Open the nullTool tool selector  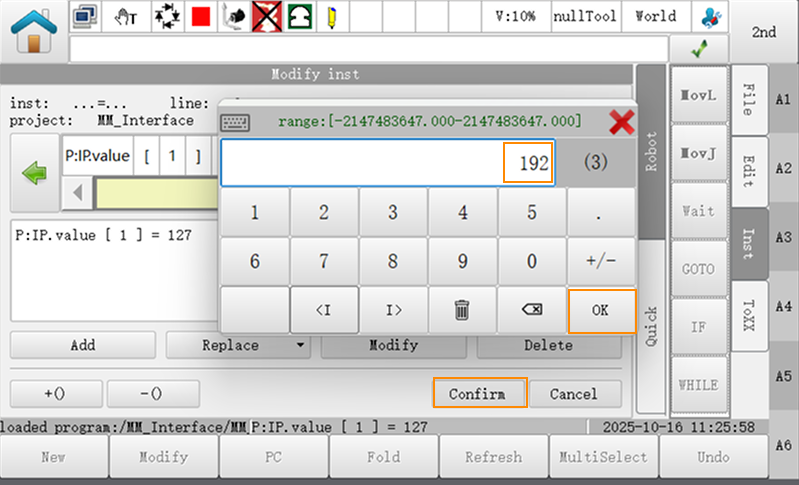(585, 17)
